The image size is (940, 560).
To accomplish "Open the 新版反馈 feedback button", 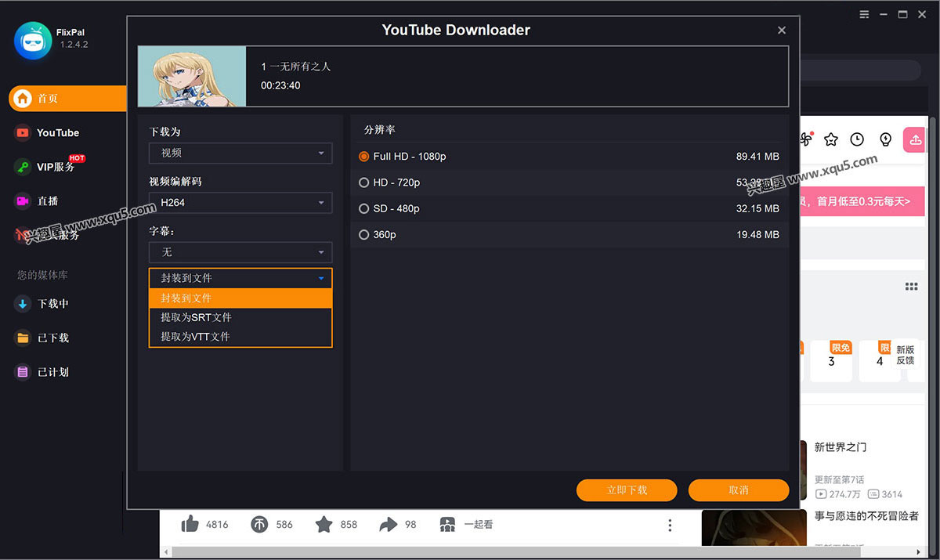I will pos(906,355).
